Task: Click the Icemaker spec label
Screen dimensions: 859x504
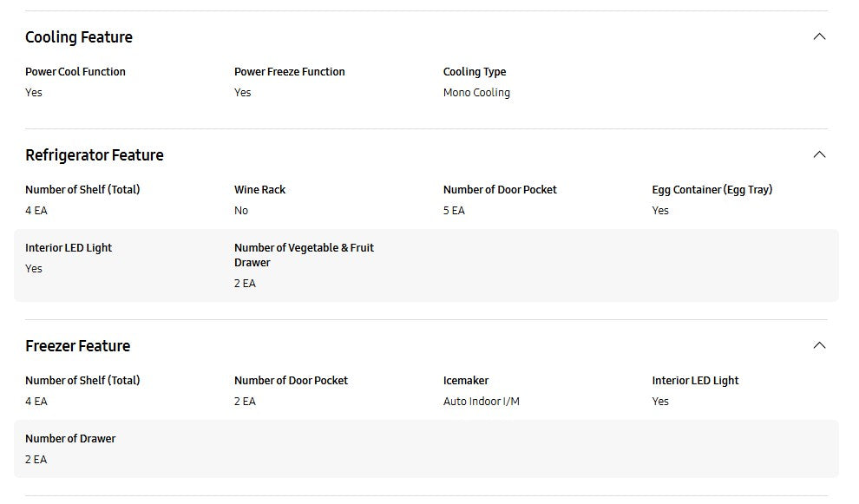Action: click(x=466, y=381)
